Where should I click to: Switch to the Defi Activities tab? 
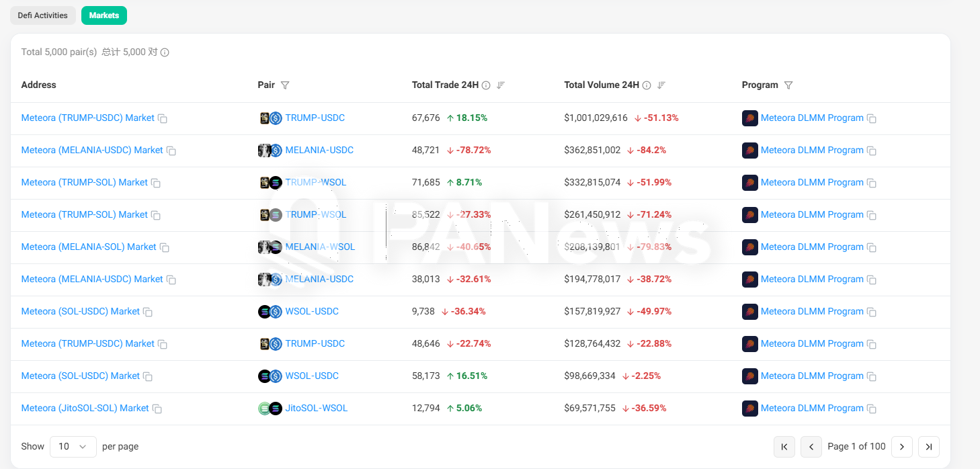[43, 15]
